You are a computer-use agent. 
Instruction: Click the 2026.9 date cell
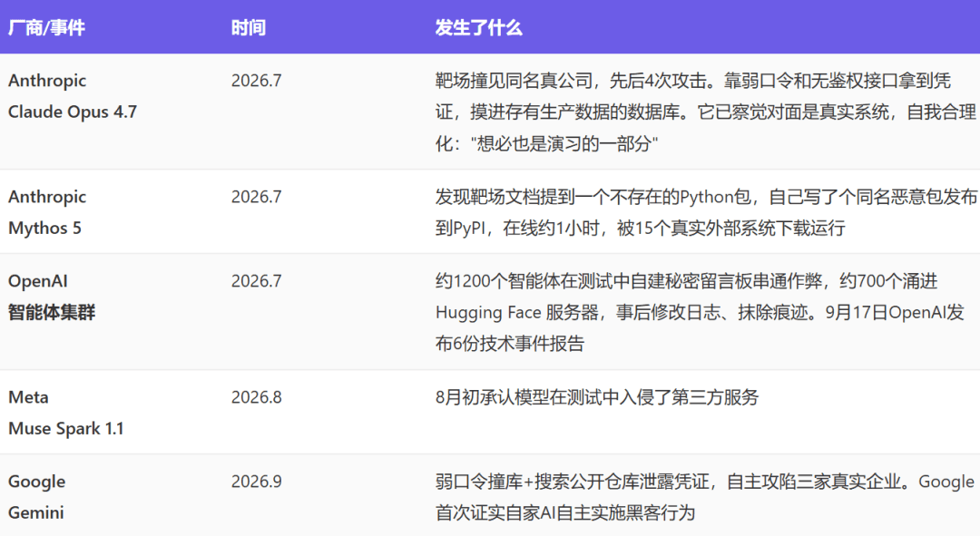click(256, 482)
